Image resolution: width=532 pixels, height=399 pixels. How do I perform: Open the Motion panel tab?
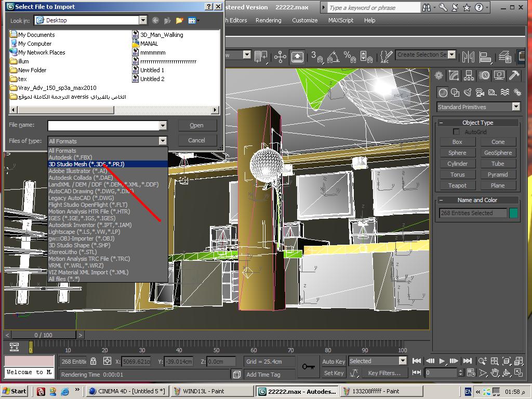pos(484,75)
